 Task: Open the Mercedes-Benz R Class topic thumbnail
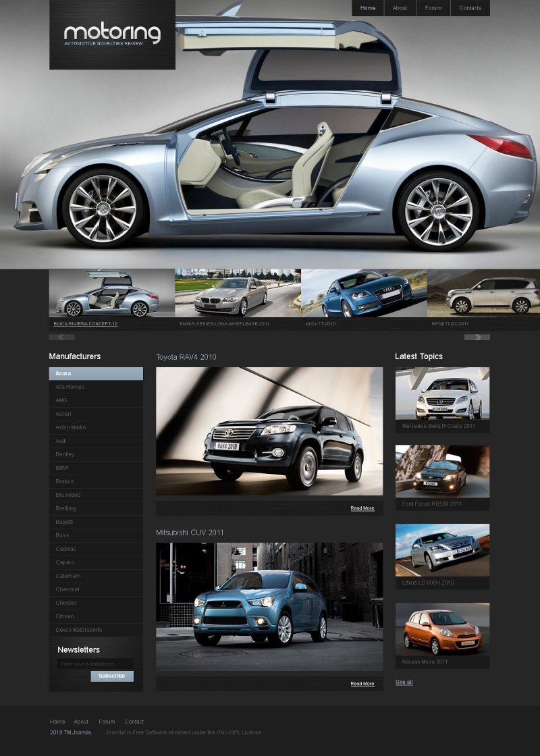443,394
